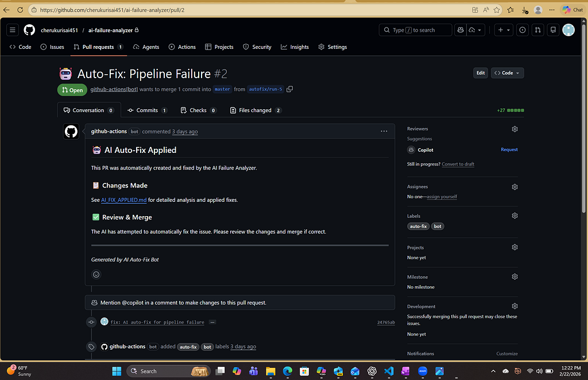
Task: Open the pull requests icon in the header
Action: 537,30
